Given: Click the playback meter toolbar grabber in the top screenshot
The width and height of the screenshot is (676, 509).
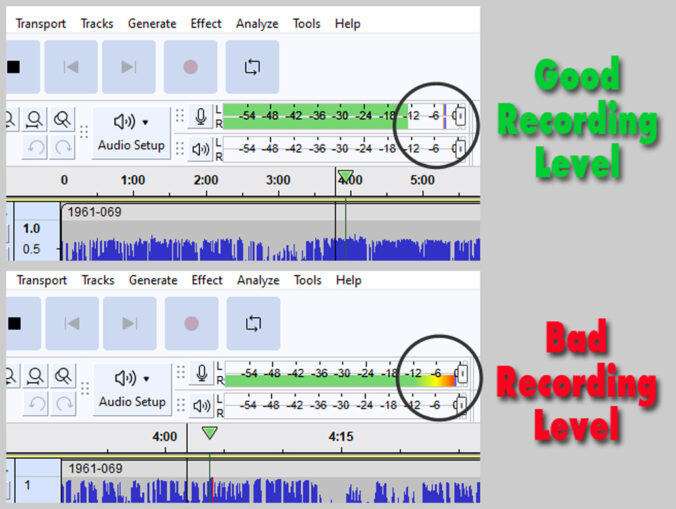Looking at the screenshot, I should coord(180,148).
